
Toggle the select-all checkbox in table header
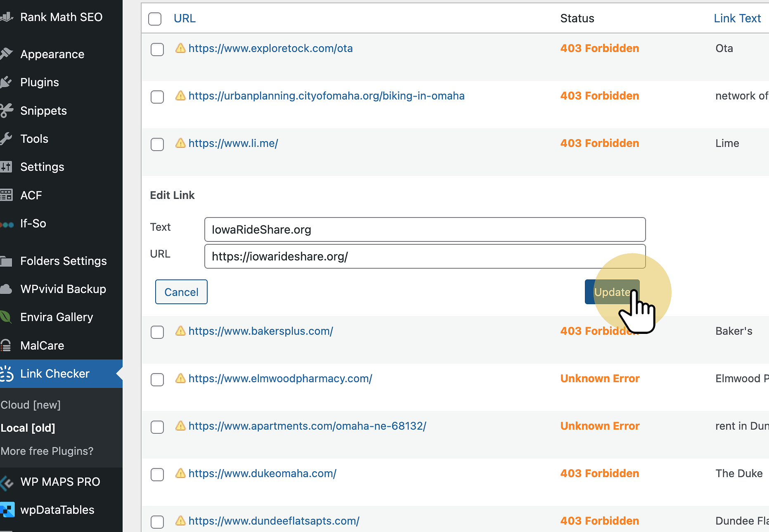pos(155,19)
